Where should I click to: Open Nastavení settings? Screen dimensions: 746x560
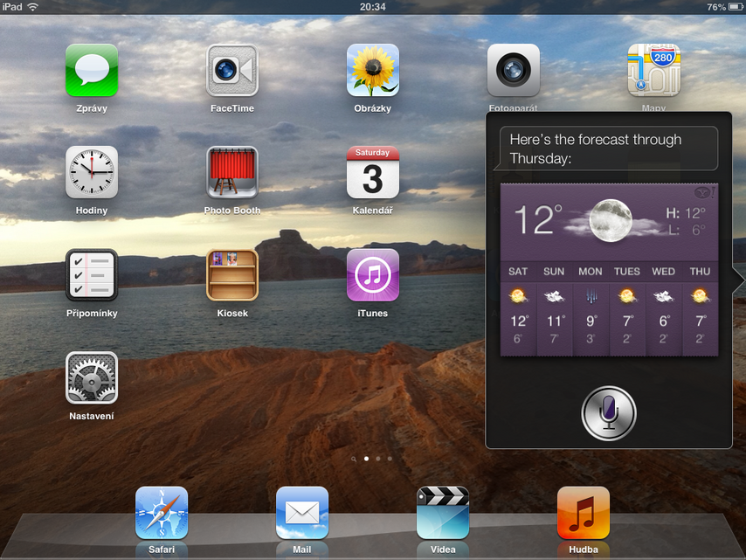point(92,377)
